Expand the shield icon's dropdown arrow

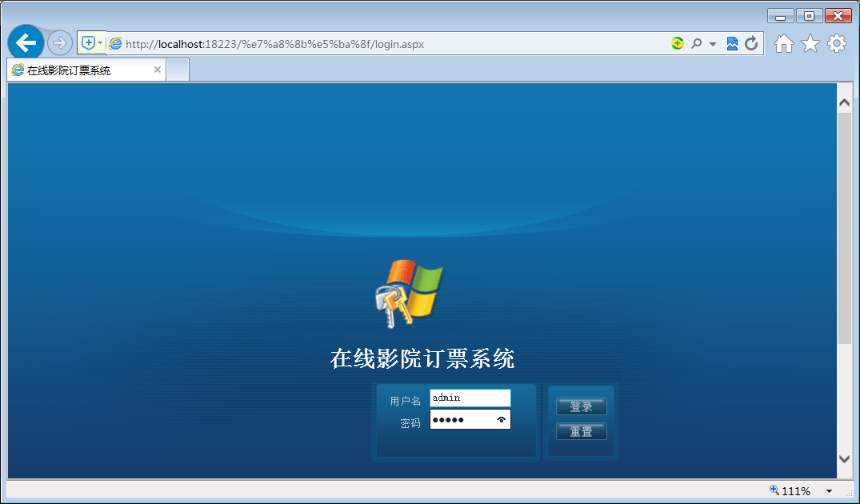(x=100, y=42)
